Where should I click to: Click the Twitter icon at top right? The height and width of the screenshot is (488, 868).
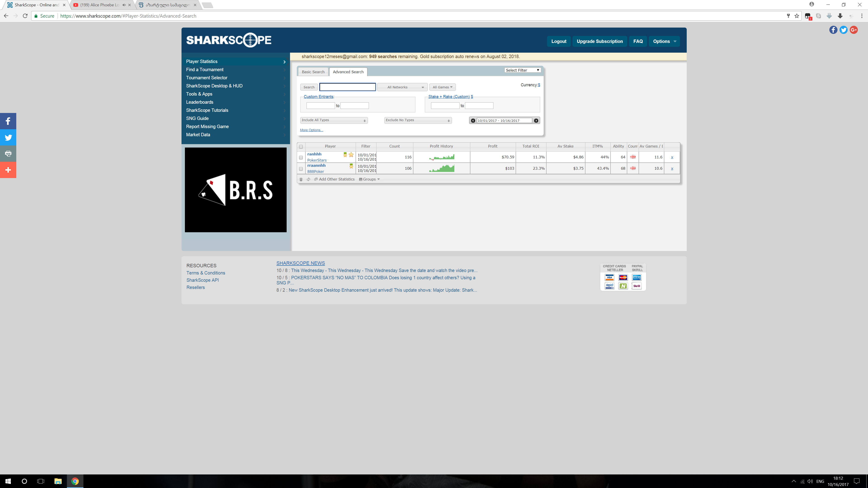[843, 30]
